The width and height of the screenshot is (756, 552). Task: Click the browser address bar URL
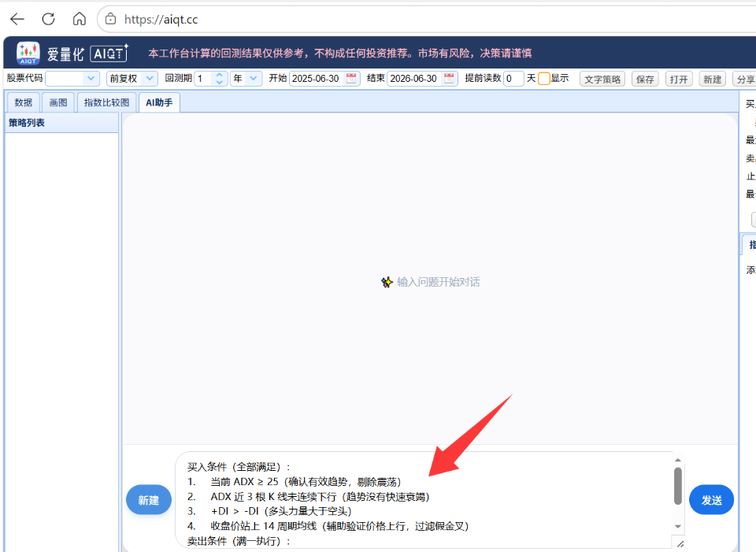161,19
